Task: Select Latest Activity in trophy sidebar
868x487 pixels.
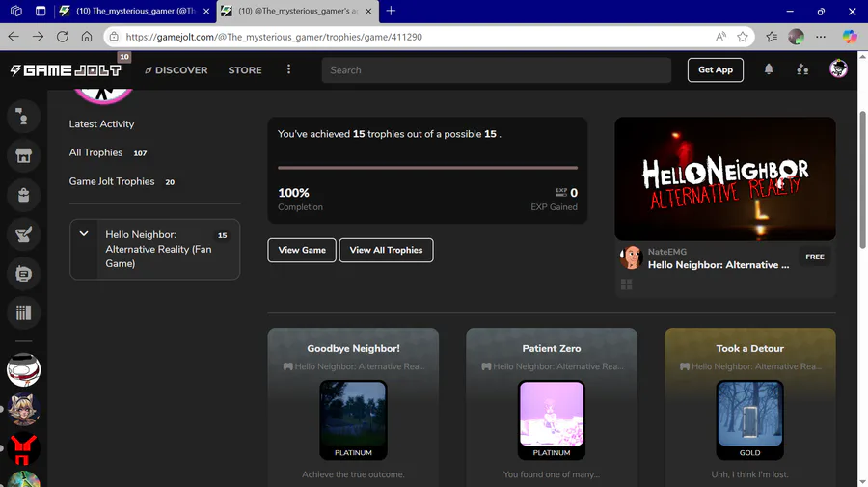Action: [101, 124]
